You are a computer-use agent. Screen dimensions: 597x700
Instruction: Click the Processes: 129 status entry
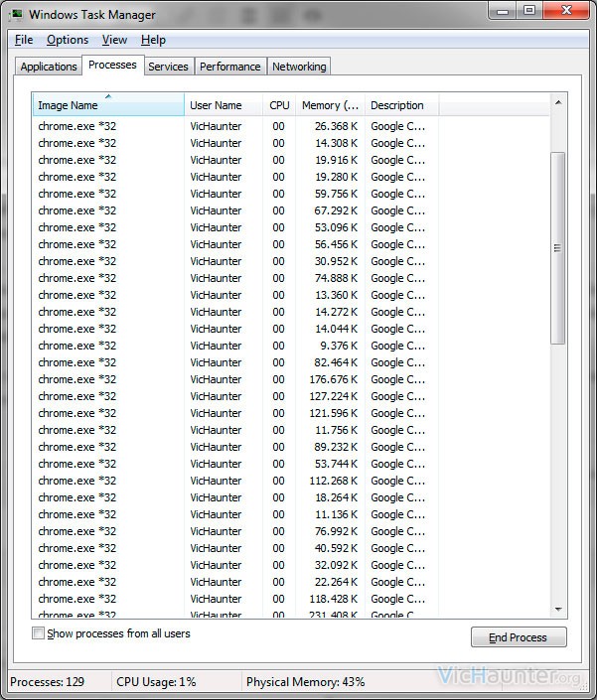click(48, 682)
